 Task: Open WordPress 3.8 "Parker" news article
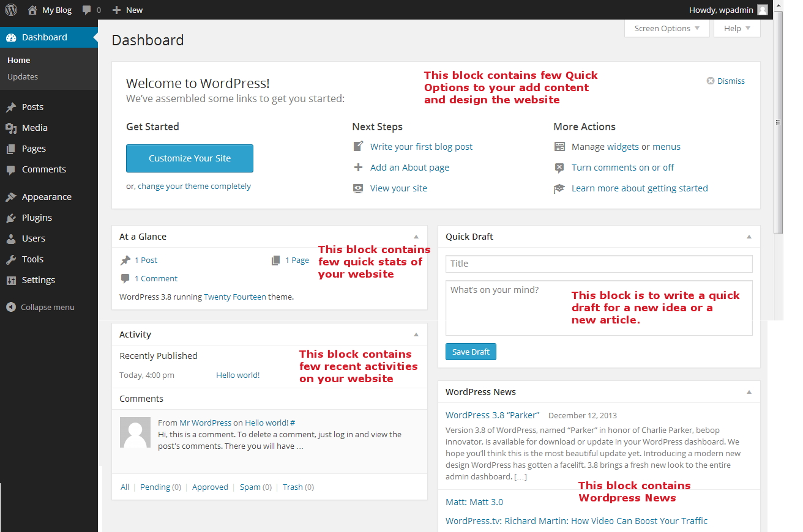493,415
